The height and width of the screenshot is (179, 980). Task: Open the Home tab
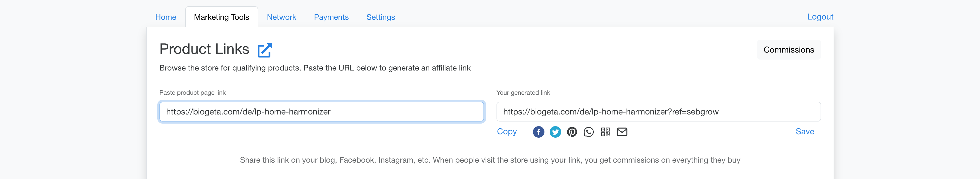[165, 17]
